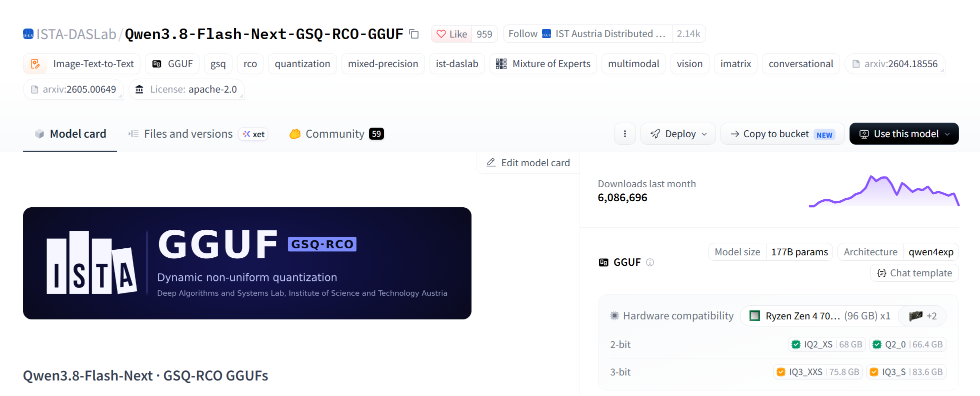Expand Ryzen Zen 4 hardware selector
The width and height of the screenshot is (980, 396).
click(x=820, y=316)
